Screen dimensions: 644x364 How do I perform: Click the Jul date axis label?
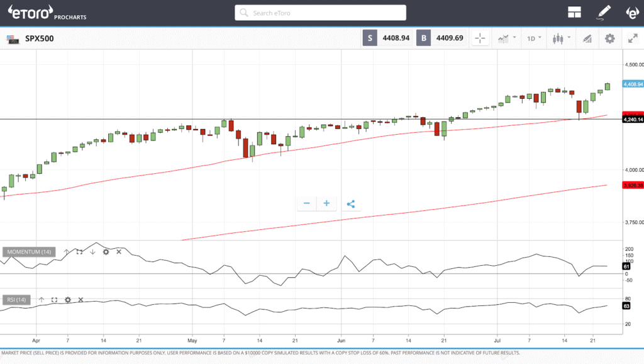497,341
